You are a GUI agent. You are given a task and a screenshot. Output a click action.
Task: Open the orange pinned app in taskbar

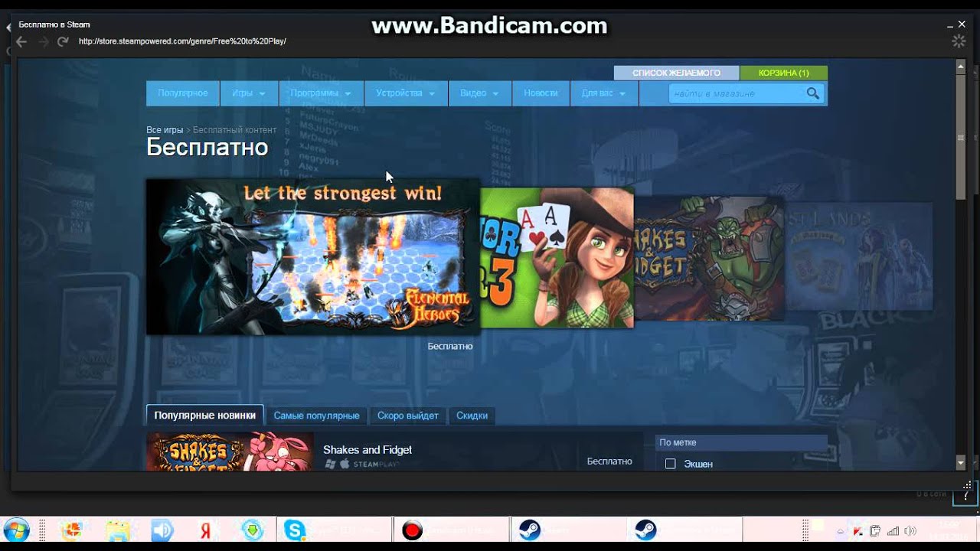73,530
